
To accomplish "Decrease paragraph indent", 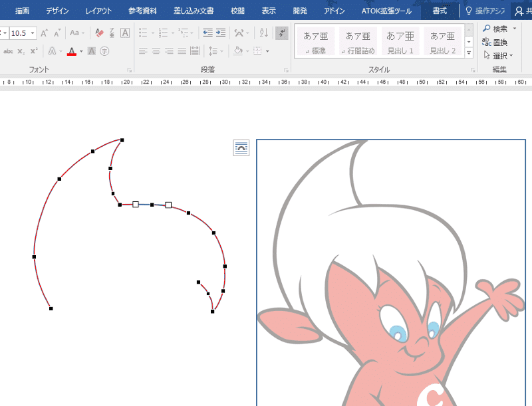I will pyautogui.click(x=207, y=33).
